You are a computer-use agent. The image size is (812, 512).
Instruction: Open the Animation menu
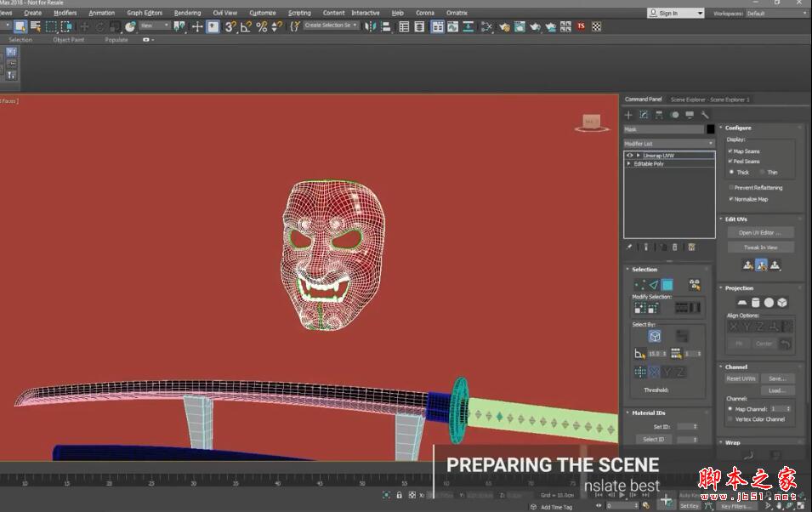coord(101,13)
